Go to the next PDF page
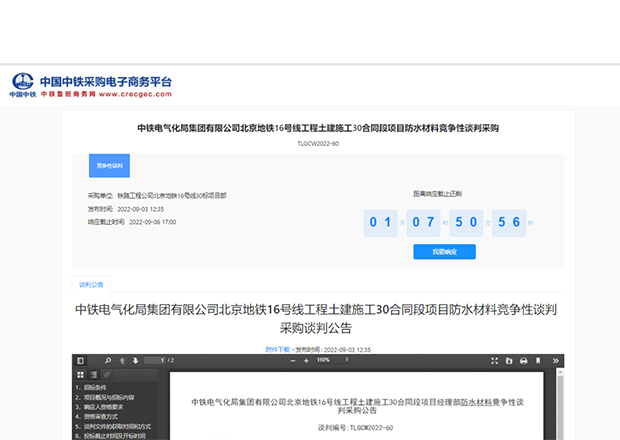620x440 pixels. click(x=135, y=361)
